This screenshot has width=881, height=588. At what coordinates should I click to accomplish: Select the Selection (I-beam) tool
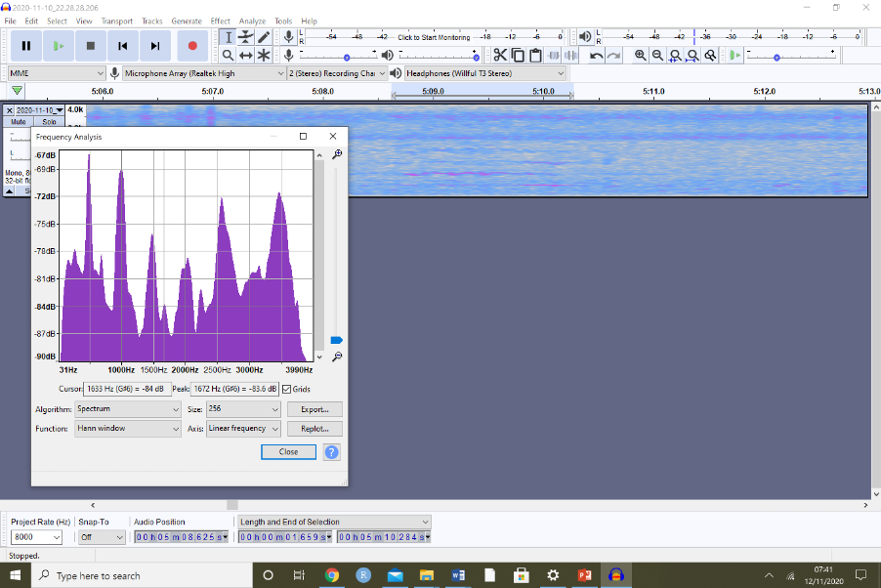coord(228,38)
